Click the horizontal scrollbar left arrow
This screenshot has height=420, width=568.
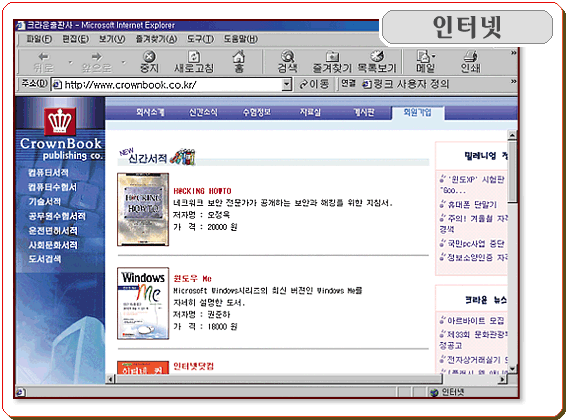click(x=110, y=379)
